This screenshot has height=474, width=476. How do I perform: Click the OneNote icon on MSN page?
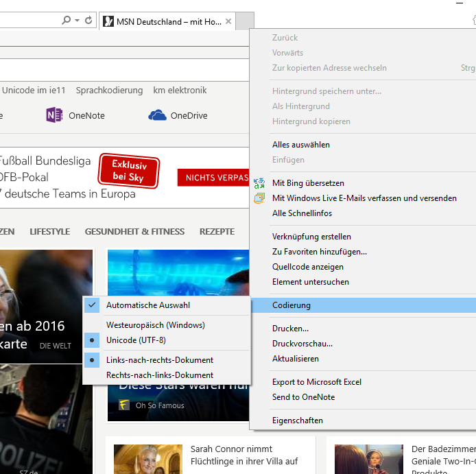[54, 115]
